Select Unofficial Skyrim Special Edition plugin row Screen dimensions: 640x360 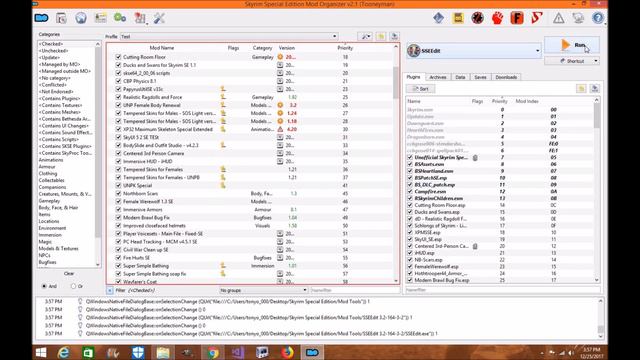[500, 157]
